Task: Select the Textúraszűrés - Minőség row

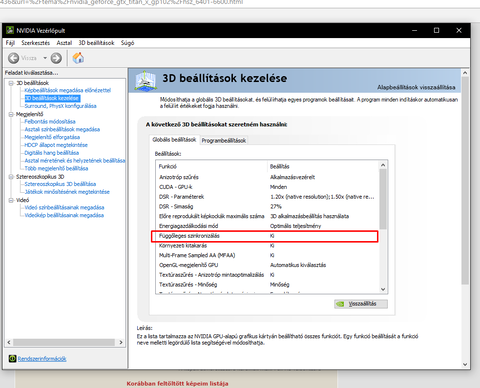Action: 267,285
